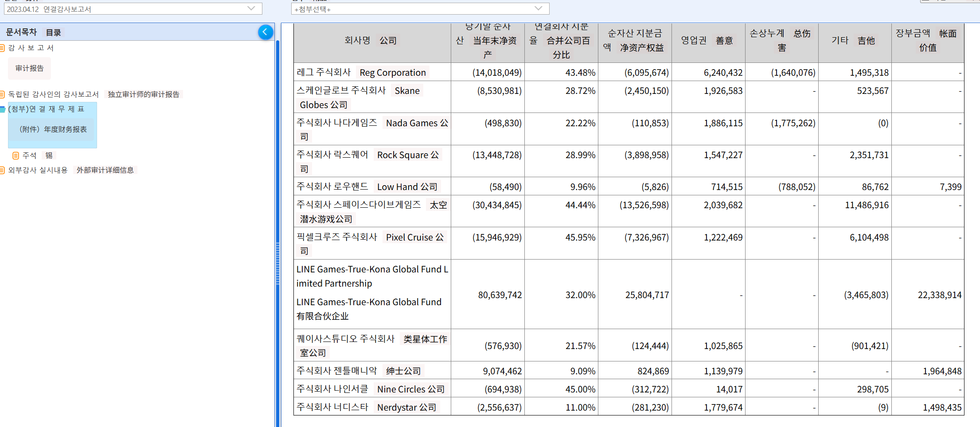
Task: Open the 2023.04.12 report dropdown
Action: click(x=133, y=9)
